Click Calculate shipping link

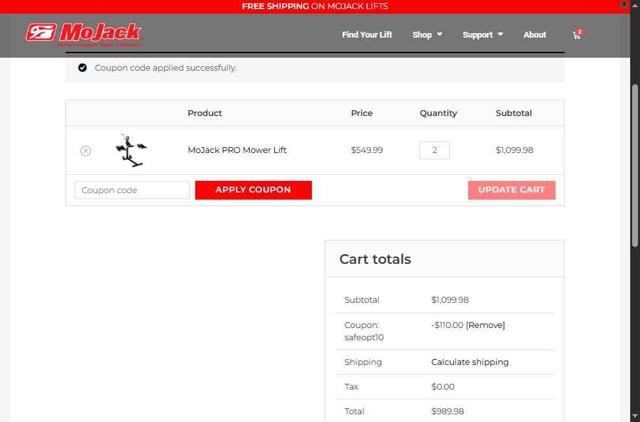point(470,362)
